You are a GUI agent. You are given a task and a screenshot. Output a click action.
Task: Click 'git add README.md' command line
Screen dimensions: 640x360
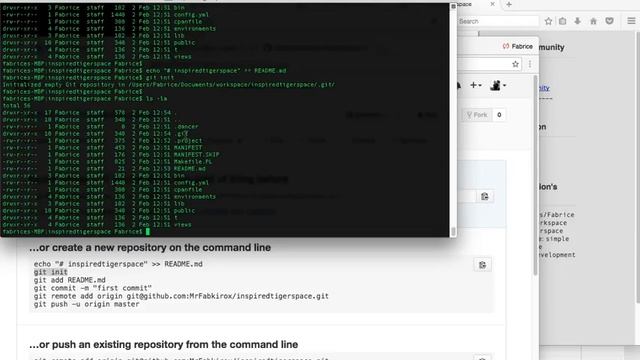click(x=69, y=280)
